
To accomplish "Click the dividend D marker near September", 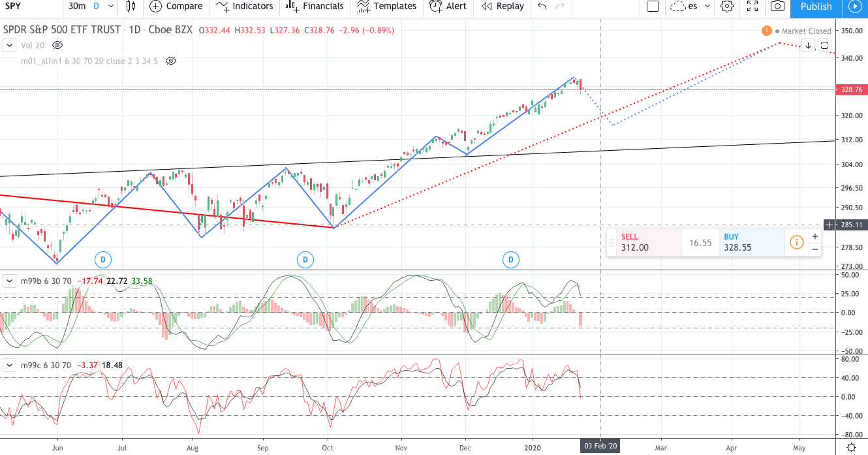I will (x=305, y=260).
